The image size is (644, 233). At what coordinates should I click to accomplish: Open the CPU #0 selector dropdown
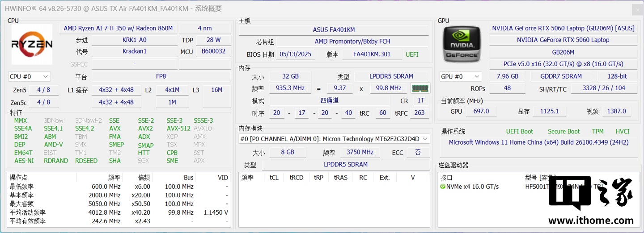(x=30, y=76)
